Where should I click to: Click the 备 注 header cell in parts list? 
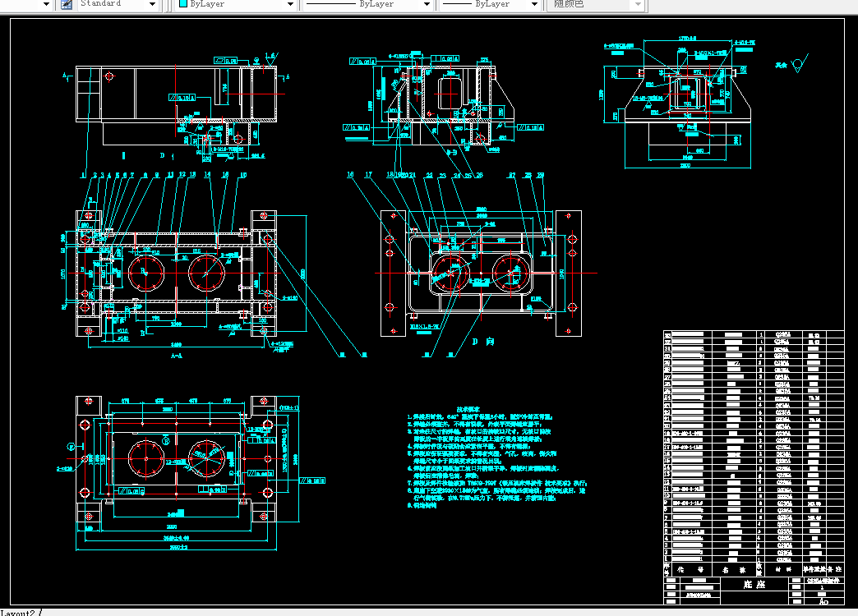click(x=835, y=569)
